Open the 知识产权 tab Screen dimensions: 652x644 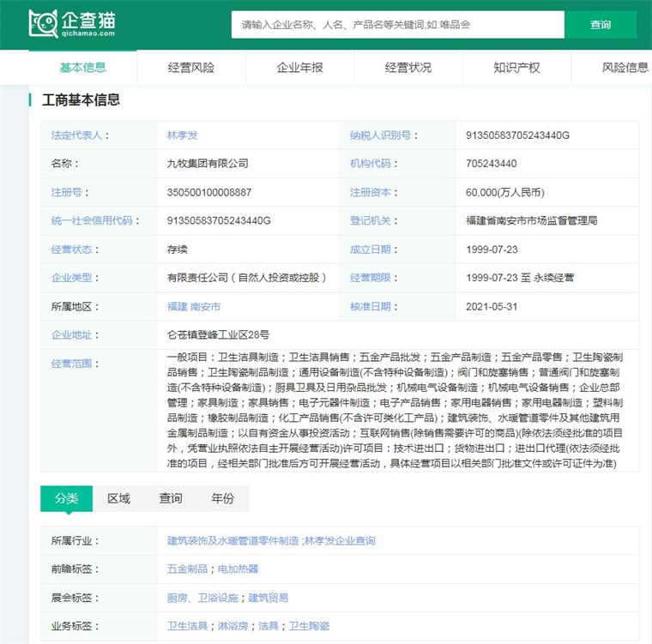(516, 68)
